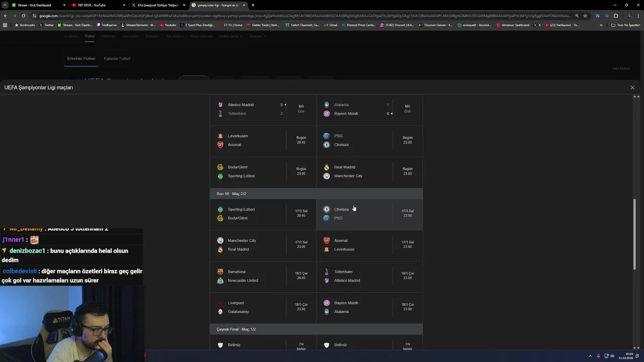
Task: Click the Liverpool crest icon
Action: pyautogui.click(x=220, y=303)
